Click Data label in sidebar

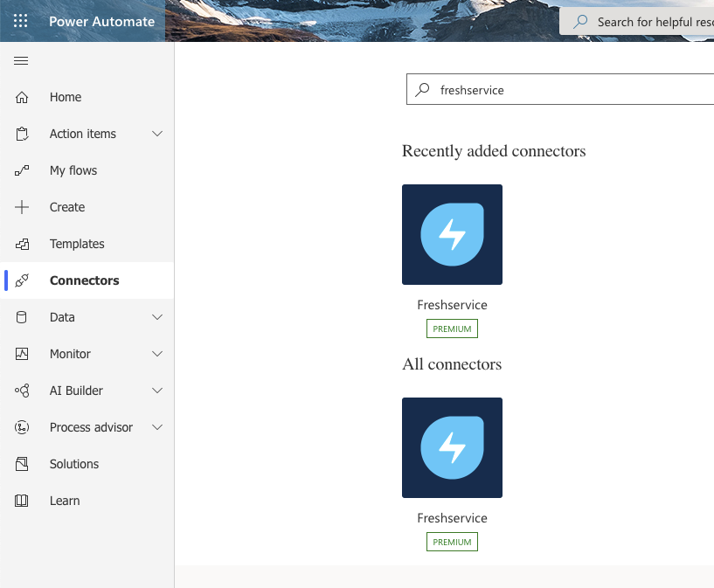point(62,317)
